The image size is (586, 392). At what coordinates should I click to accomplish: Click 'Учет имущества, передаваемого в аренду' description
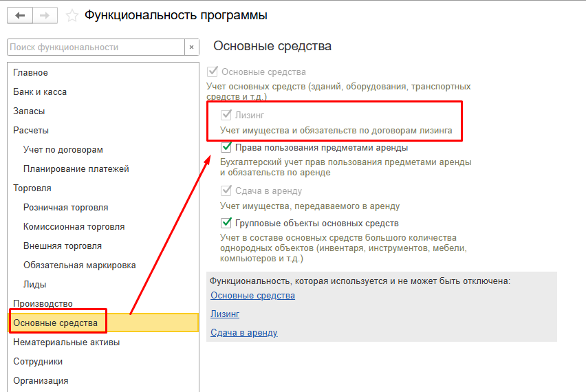310,206
